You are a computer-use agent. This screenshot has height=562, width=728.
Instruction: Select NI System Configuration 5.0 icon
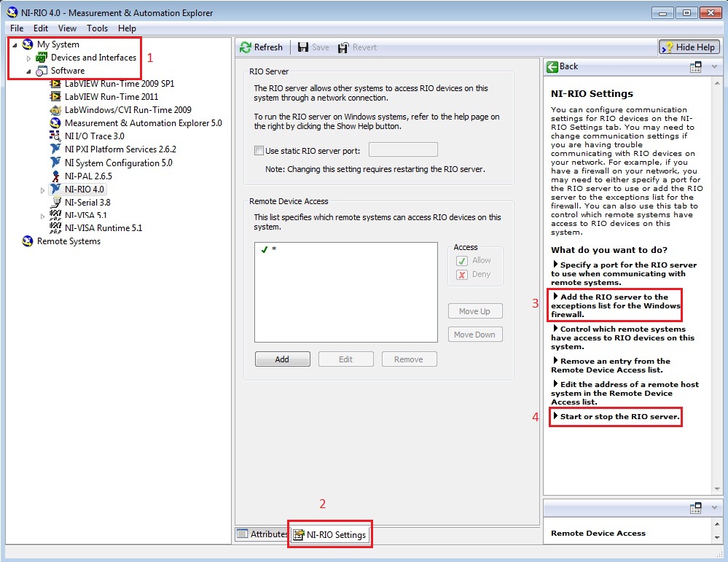click(55, 163)
